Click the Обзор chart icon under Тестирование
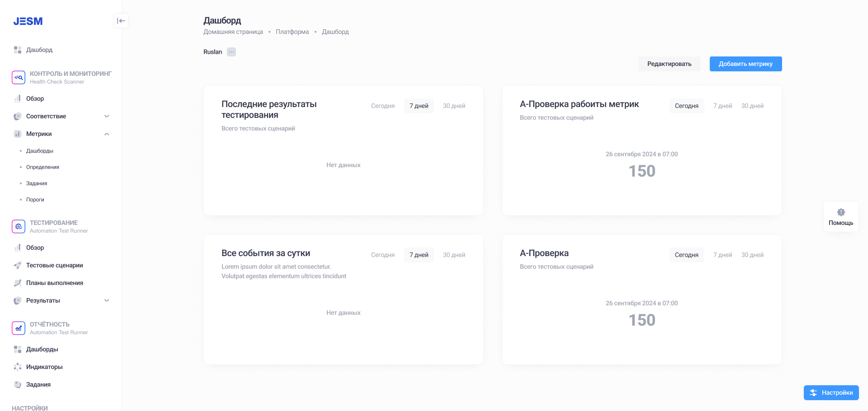 (18, 248)
